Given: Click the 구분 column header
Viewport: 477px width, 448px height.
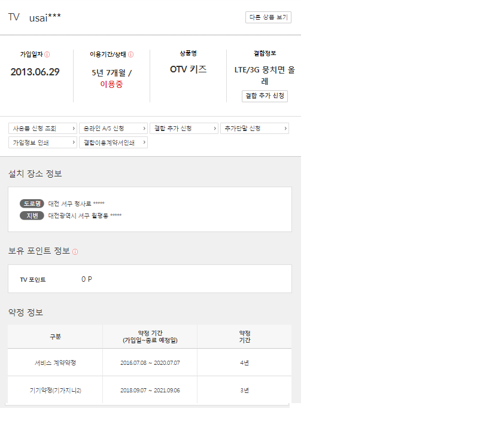Looking at the screenshot, I should pos(55,337).
